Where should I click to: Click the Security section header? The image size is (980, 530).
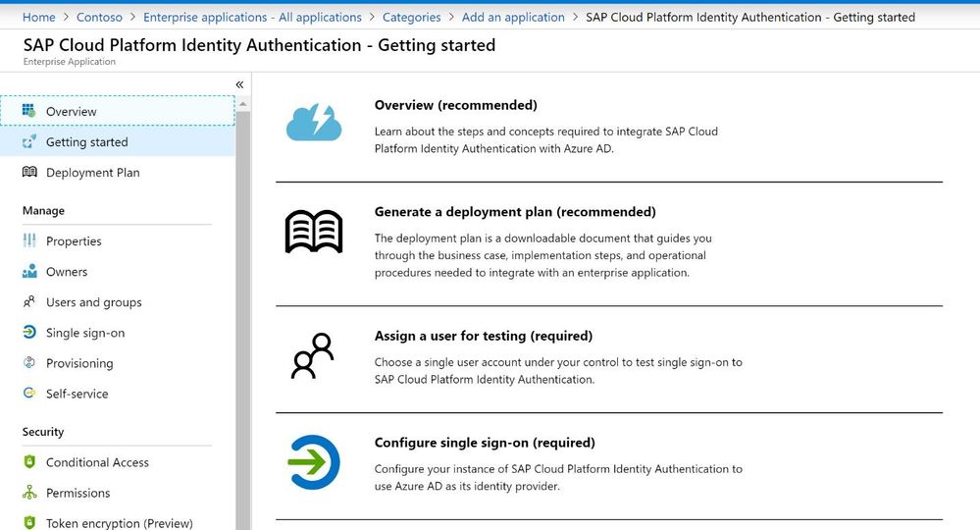point(43,432)
